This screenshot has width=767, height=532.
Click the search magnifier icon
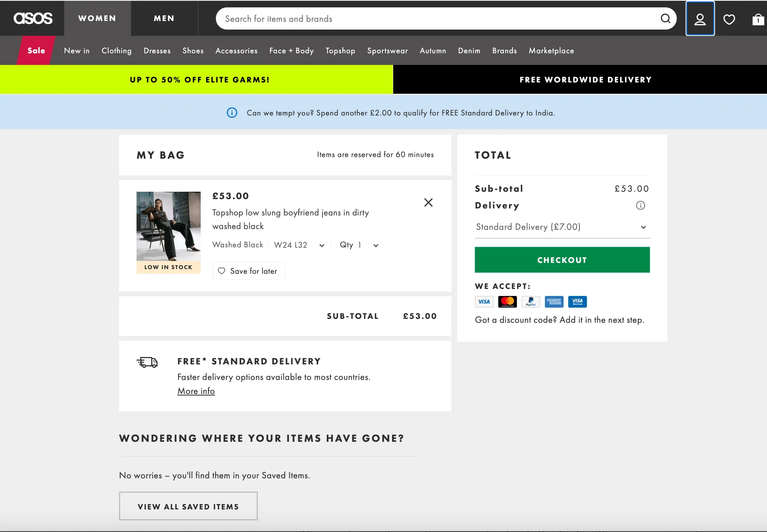665,18
